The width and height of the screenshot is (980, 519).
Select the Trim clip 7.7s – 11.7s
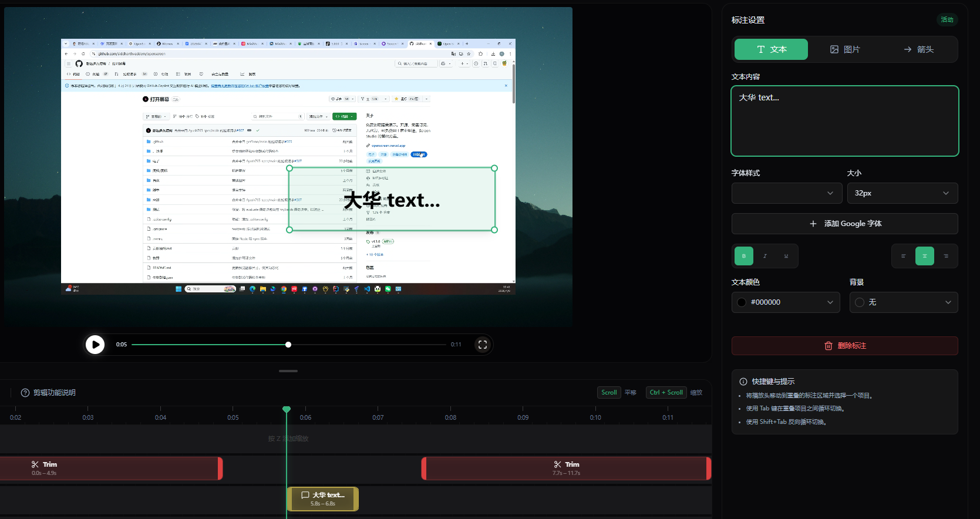tap(566, 469)
